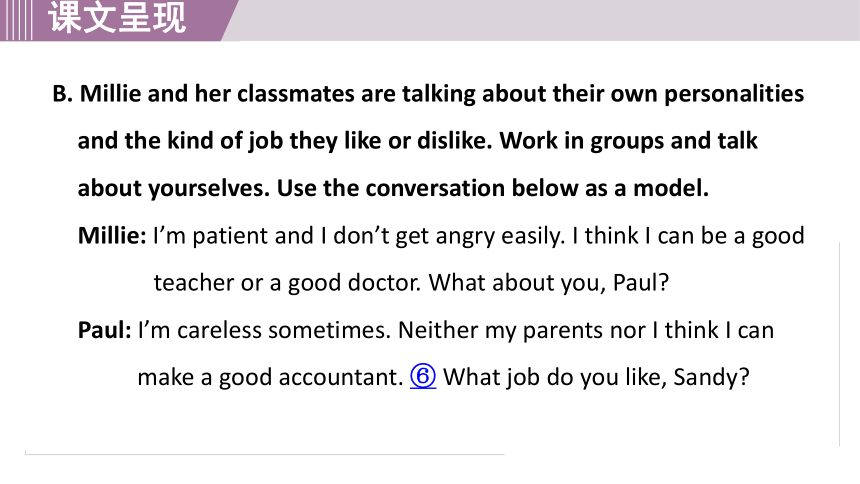Image resolution: width=860 pixels, height=484 pixels.
Task: Click the vertical border line at right
Action: (x=839, y=344)
